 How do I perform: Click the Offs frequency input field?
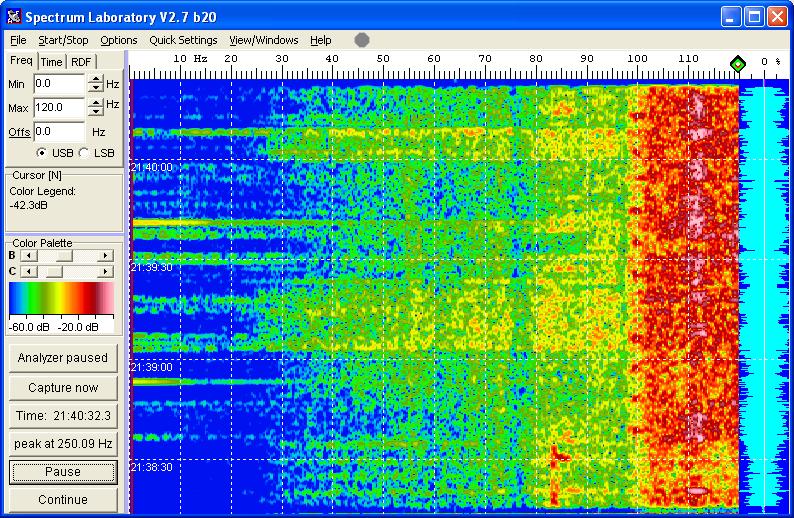58,131
